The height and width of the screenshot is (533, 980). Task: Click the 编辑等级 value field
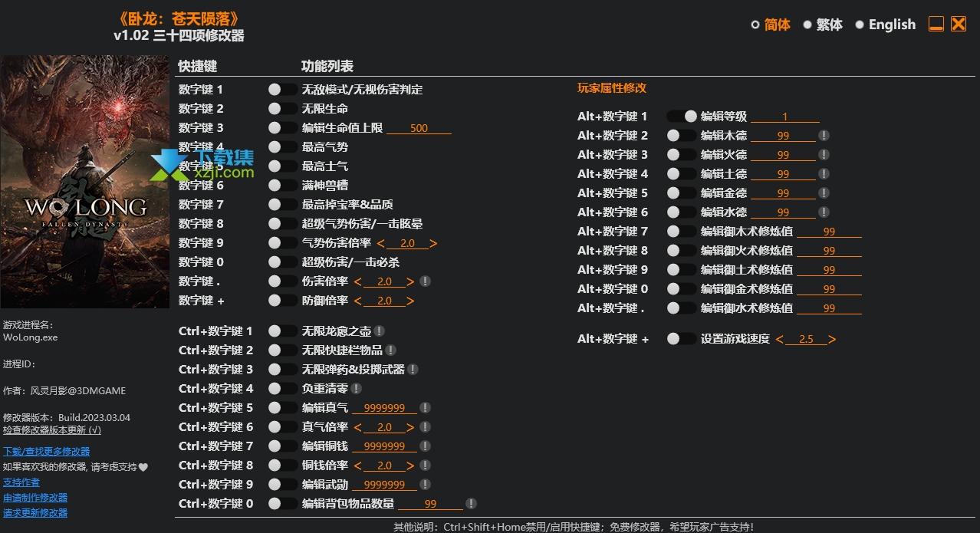(785, 117)
